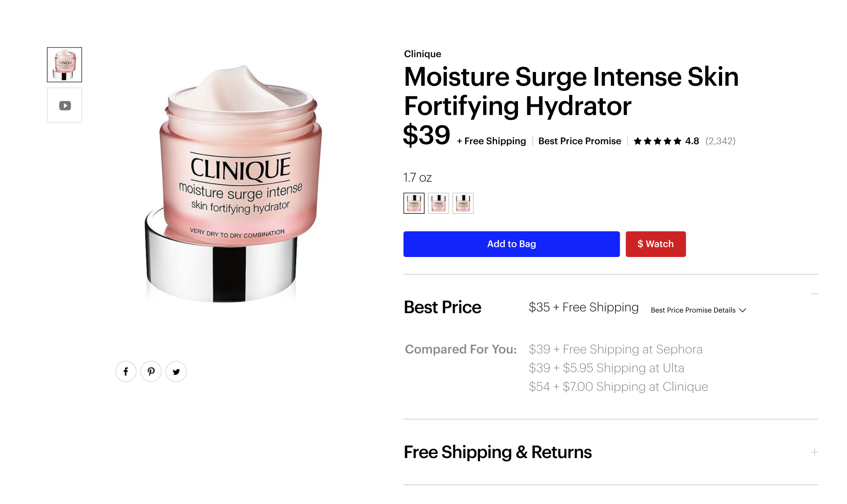Open the Best Price Promise link

[x=580, y=141]
